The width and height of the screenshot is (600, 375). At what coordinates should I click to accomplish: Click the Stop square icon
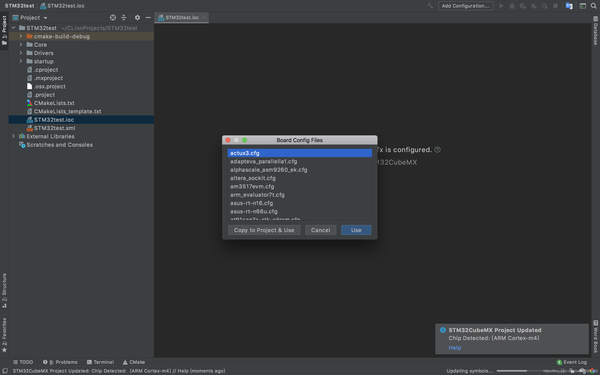[555, 6]
